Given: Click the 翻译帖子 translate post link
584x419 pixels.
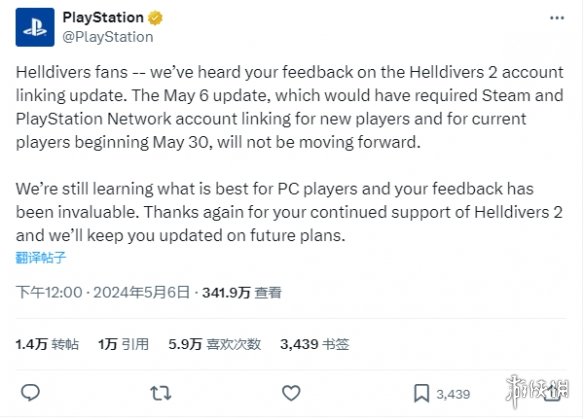Looking at the screenshot, I should (x=41, y=258).
